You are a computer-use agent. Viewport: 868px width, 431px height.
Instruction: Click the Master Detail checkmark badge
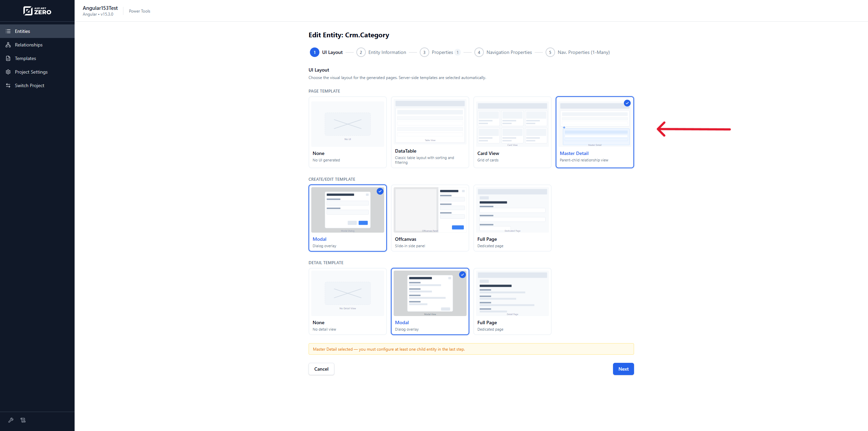click(627, 103)
